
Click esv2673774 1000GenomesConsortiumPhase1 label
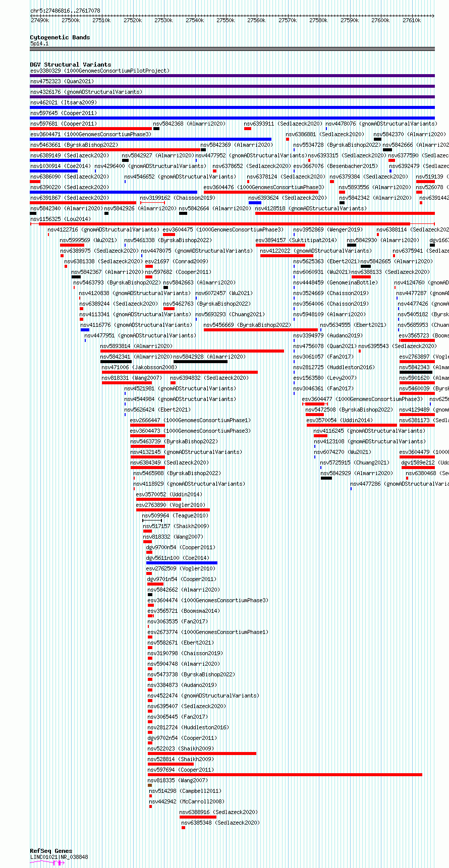[x=208, y=632]
